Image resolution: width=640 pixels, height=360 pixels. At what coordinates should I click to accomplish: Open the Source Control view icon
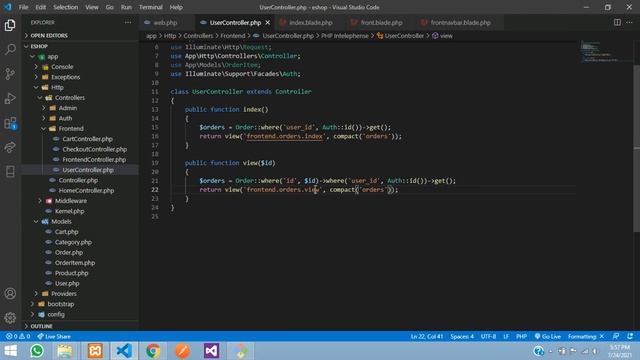pos(10,74)
